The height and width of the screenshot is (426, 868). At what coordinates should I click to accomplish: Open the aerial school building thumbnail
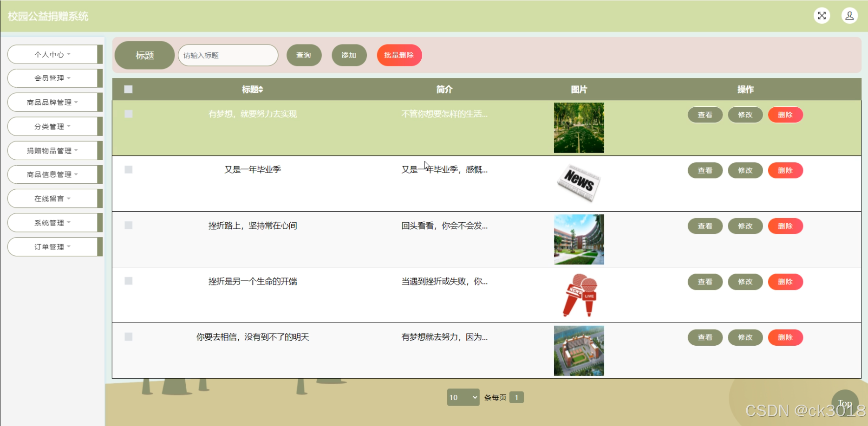579,351
